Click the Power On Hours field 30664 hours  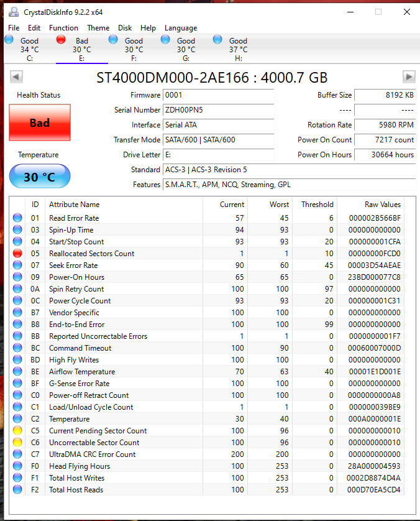click(x=385, y=155)
